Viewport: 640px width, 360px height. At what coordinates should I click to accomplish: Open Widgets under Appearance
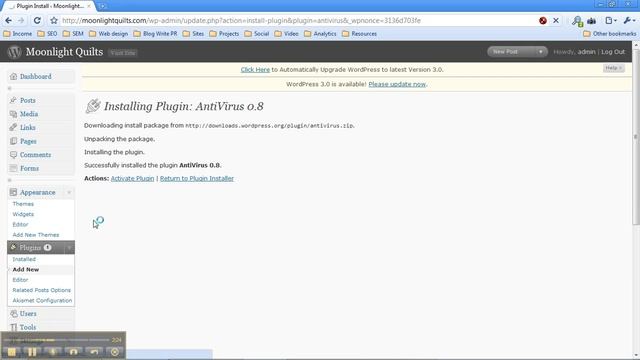click(23, 214)
